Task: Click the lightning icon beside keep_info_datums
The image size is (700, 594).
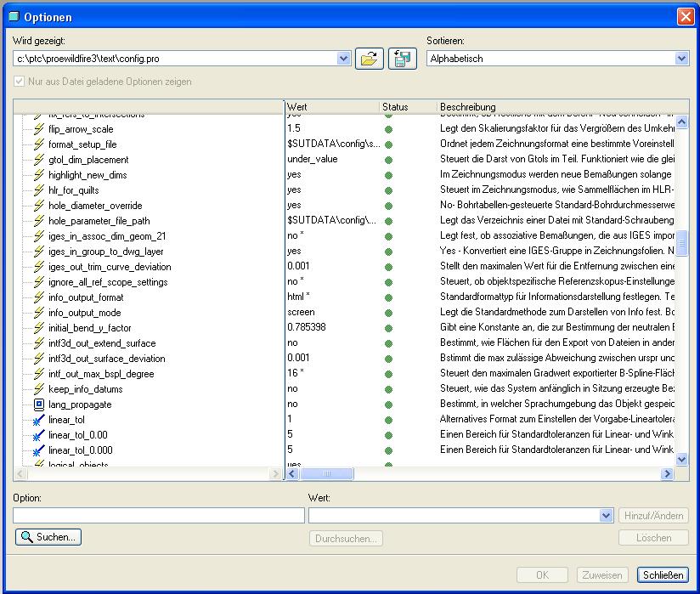Action: point(38,389)
